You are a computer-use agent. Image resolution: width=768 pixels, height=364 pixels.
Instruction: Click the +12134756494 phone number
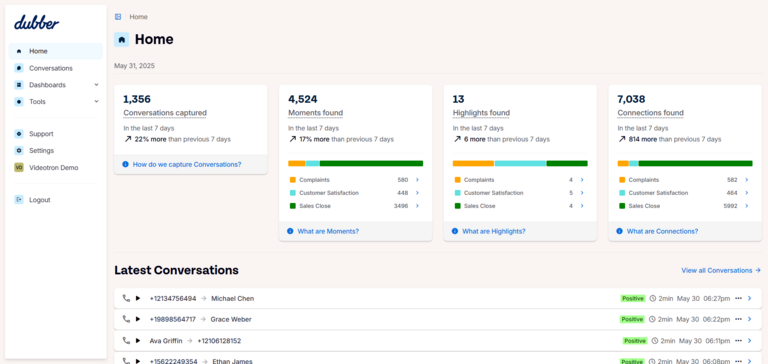click(x=173, y=298)
